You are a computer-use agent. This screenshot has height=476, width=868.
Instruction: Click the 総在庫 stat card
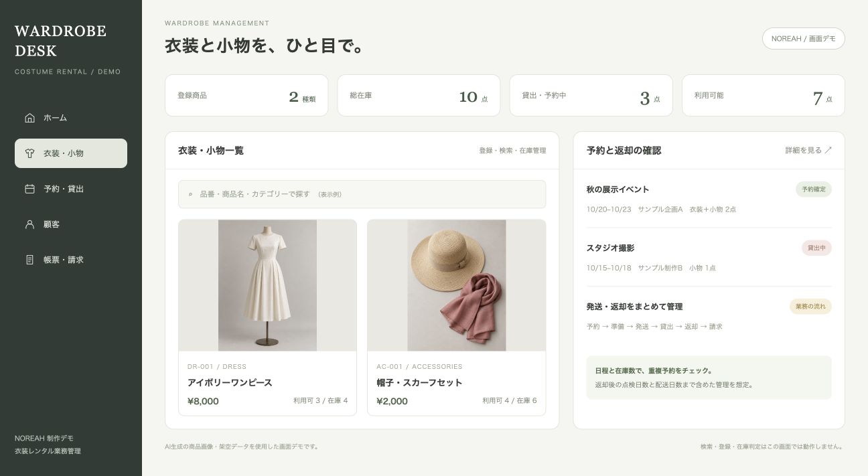pyautogui.click(x=419, y=96)
